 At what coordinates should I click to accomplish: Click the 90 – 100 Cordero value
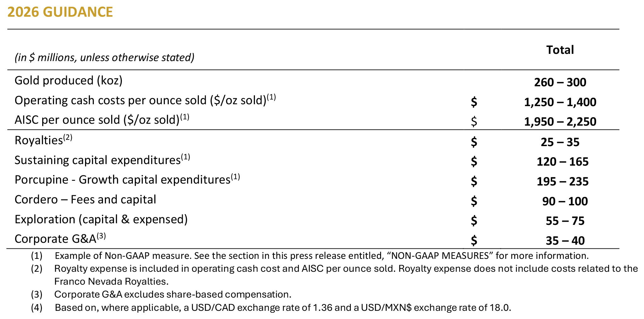pyautogui.click(x=565, y=202)
